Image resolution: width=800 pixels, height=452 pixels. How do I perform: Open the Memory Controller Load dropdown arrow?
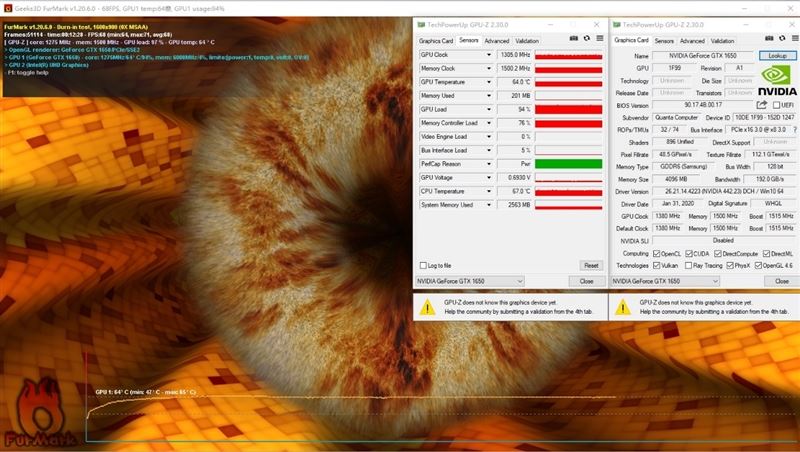click(x=489, y=123)
